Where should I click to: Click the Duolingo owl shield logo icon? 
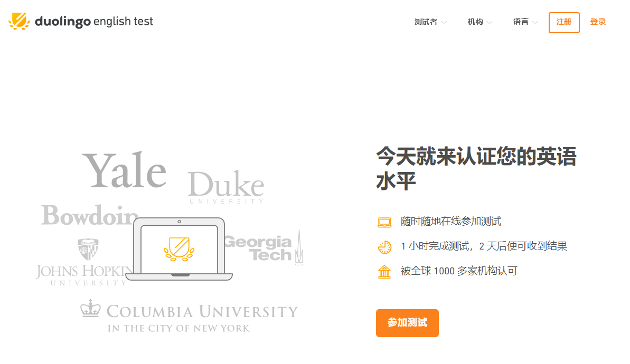(19, 22)
